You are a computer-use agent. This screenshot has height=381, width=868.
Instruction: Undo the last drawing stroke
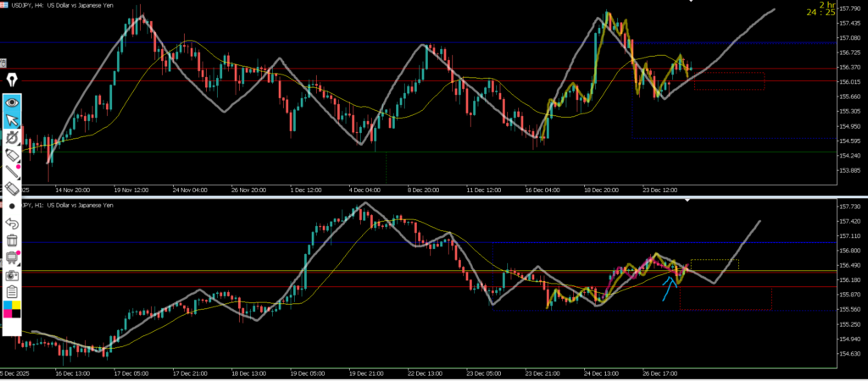coord(13,224)
